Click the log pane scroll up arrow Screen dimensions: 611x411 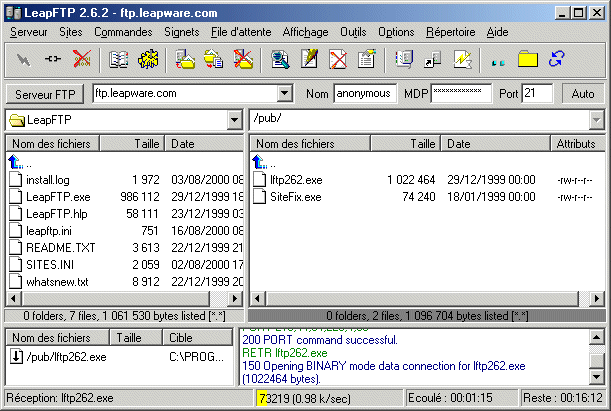click(597, 337)
